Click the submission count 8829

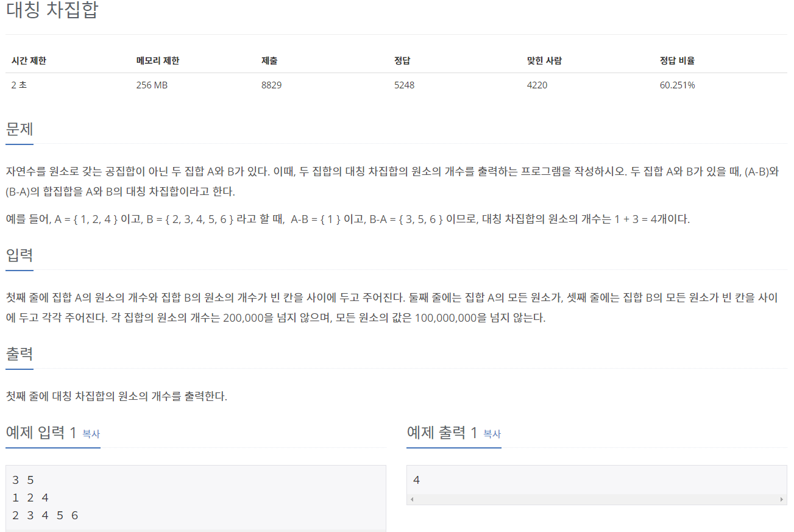[271, 85]
